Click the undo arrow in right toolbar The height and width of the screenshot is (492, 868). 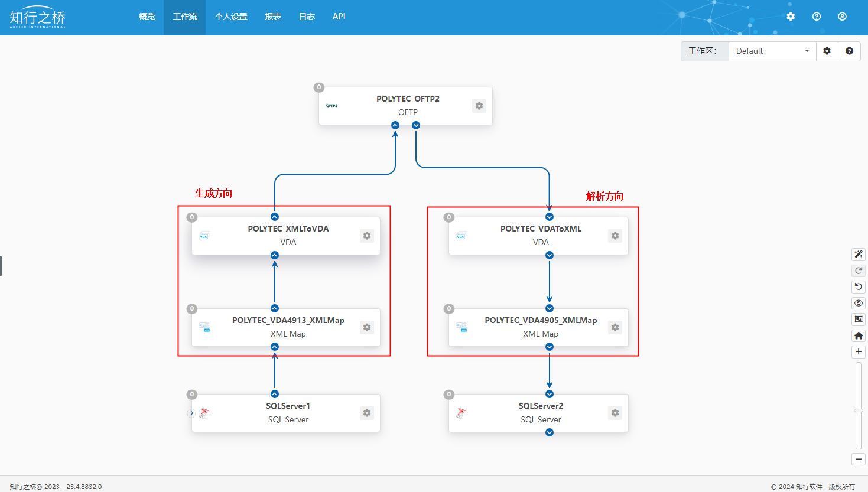point(859,286)
